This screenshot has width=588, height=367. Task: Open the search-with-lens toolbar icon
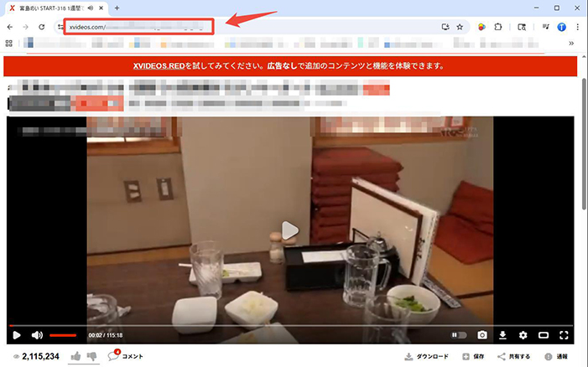point(522,27)
